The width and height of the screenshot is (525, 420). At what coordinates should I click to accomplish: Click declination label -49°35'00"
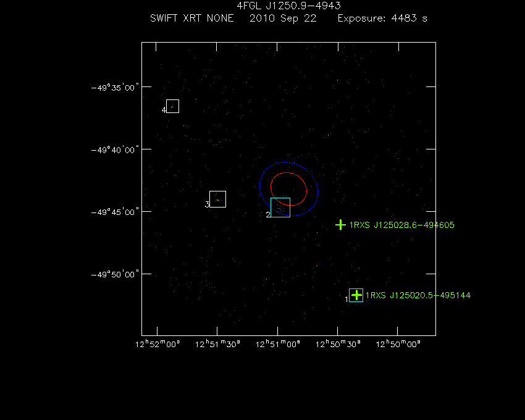pos(115,88)
